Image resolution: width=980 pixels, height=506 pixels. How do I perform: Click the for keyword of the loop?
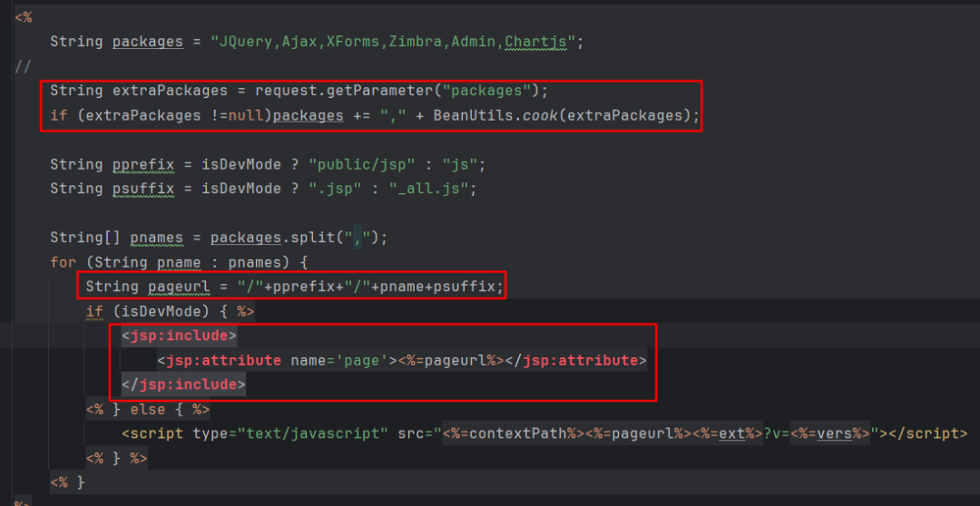[64, 262]
